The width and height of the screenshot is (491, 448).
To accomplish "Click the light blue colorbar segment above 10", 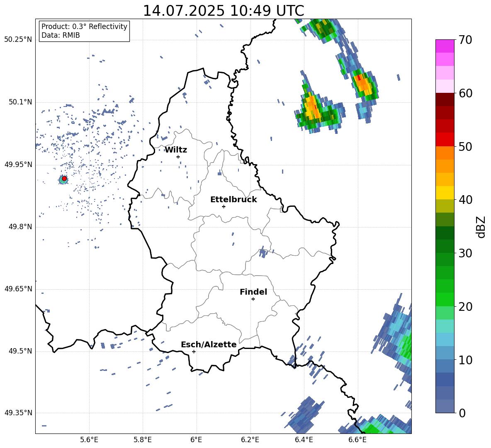I will pos(445,339).
